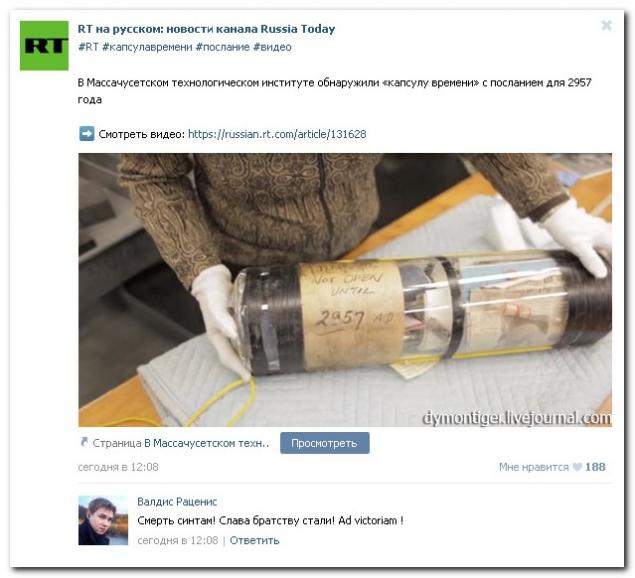Open the time capsule photo

(x=345, y=290)
